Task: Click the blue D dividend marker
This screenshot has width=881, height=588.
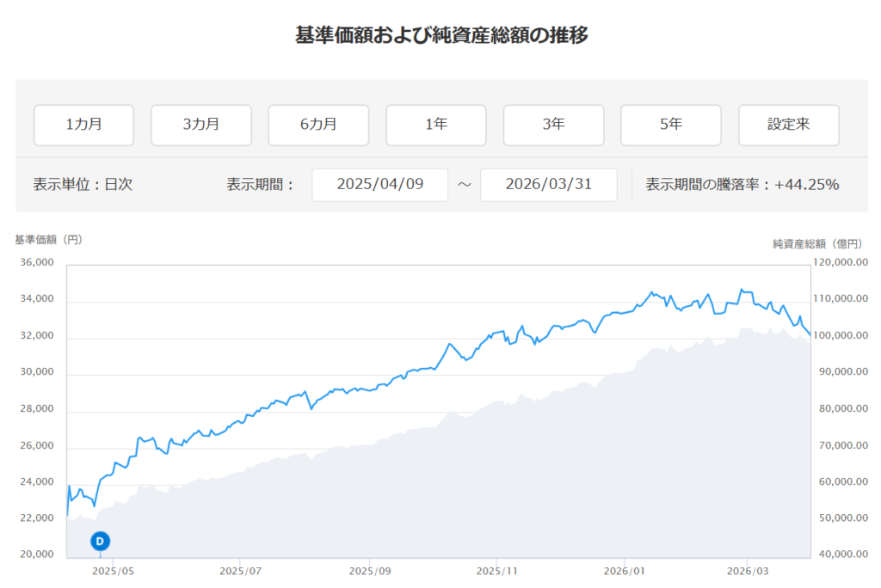Action: pyautogui.click(x=100, y=542)
